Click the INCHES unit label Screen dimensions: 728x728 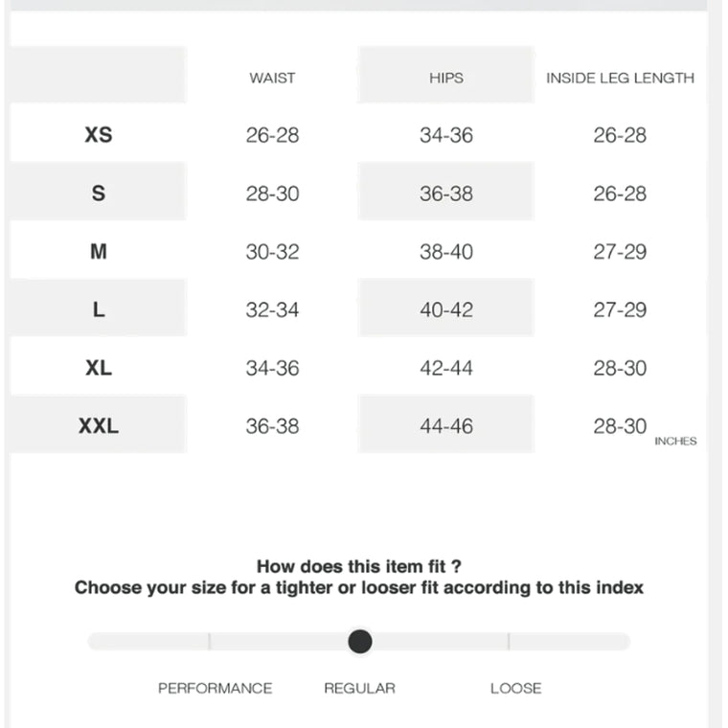(x=675, y=442)
